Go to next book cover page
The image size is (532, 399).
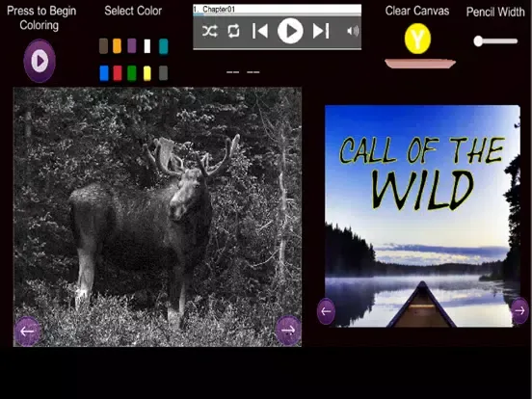pos(519,310)
